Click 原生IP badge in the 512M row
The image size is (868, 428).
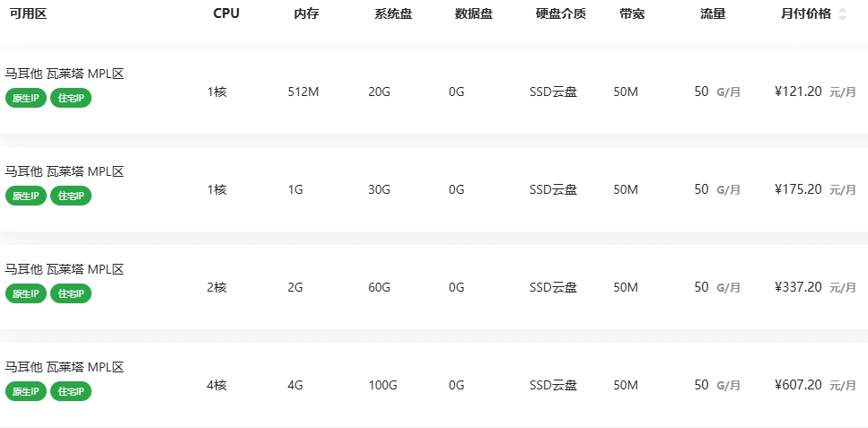26,98
